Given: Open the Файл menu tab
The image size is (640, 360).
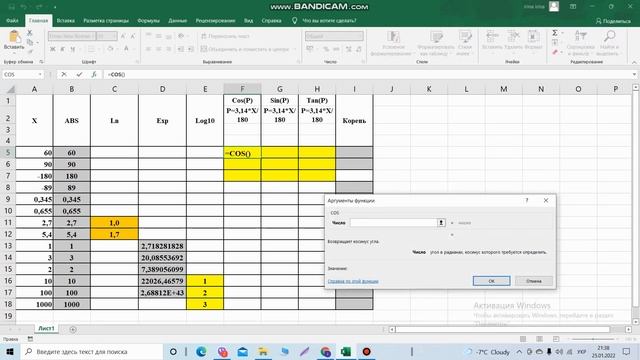Looking at the screenshot, I should pyautogui.click(x=12, y=20).
